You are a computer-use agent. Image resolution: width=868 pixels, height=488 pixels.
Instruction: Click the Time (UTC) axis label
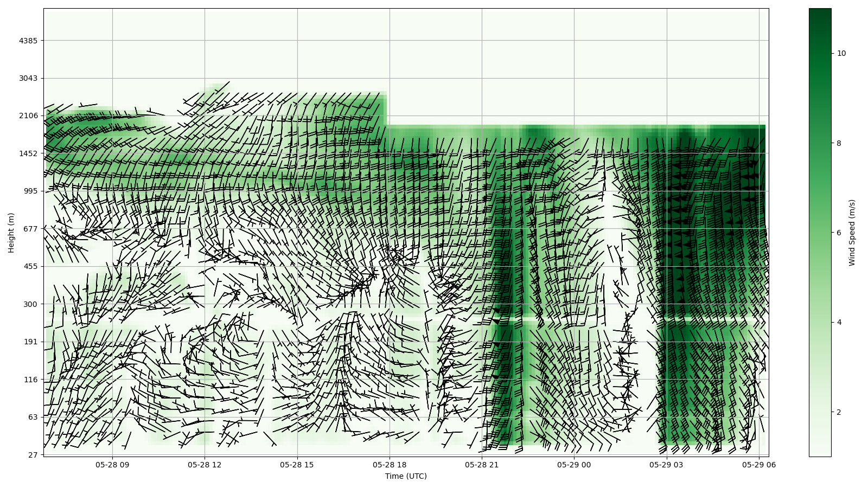[x=406, y=477]
